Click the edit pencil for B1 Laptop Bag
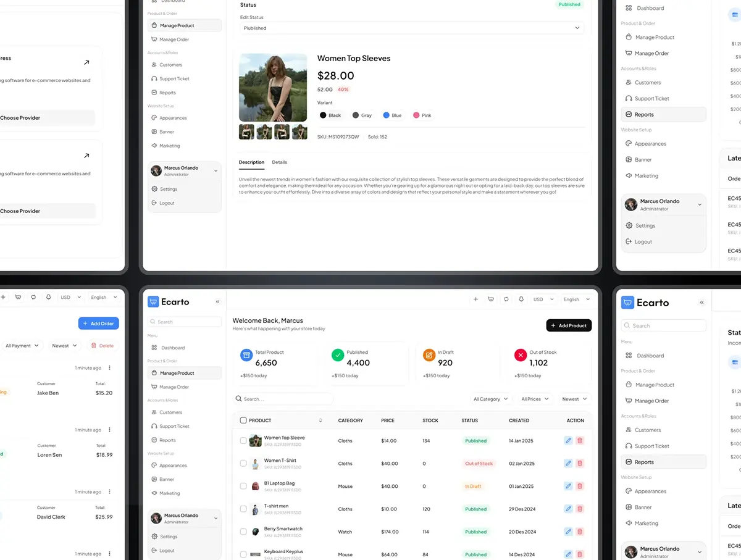This screenshot has width=741, height=560. coord(568,487)
